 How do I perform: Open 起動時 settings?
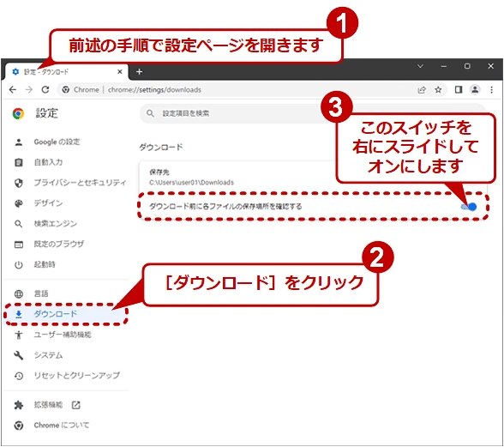click(x=66, y=264)
